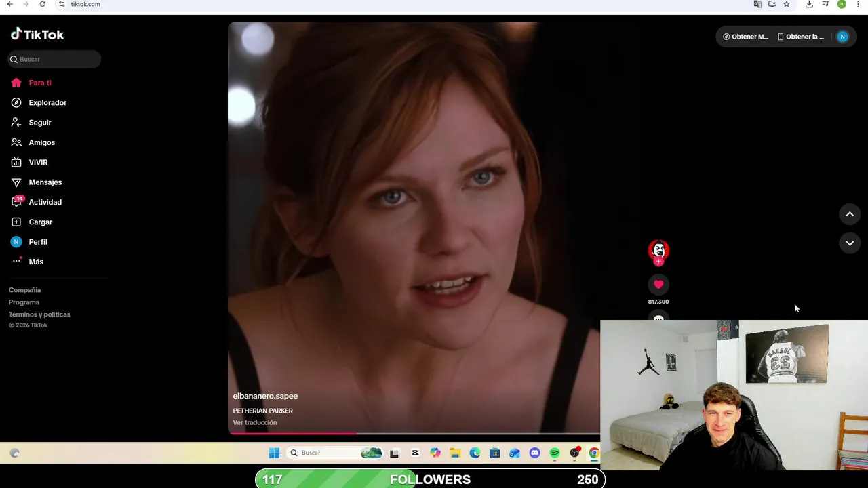
Task: Follow creator with the plus badge
Action: [658, 262]
